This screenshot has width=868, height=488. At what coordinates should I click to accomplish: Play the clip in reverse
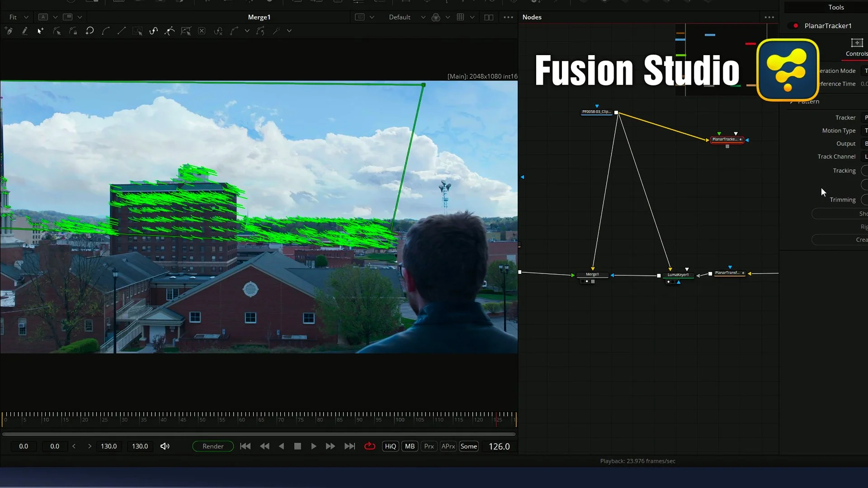[281, 446]
